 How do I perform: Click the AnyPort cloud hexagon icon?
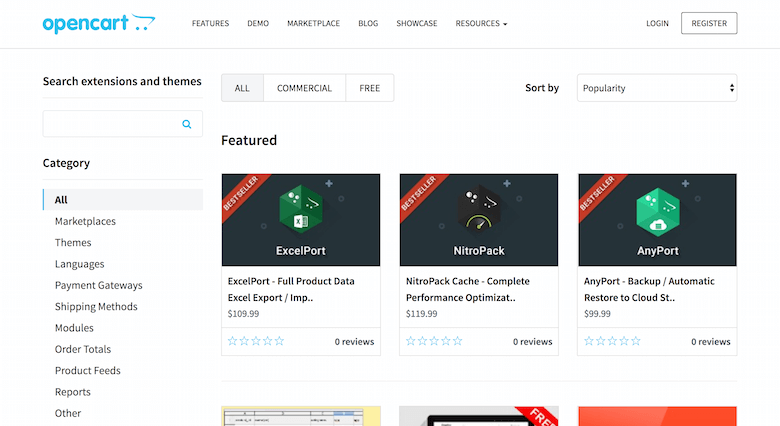pyautogui.click(x=657, y=209)
